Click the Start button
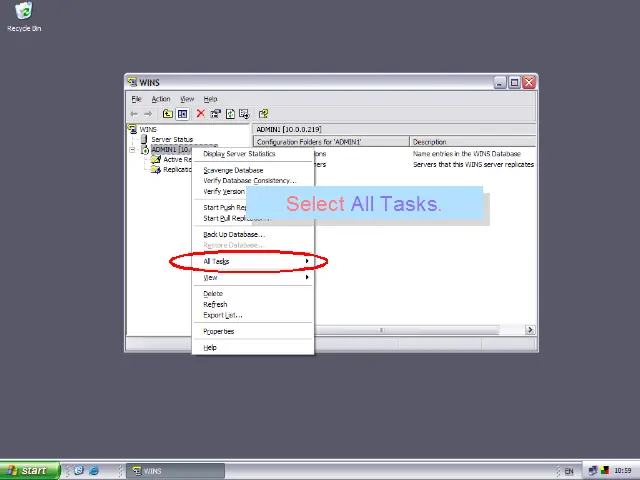This screenshot has width=640, height=480. click(29, 470)
